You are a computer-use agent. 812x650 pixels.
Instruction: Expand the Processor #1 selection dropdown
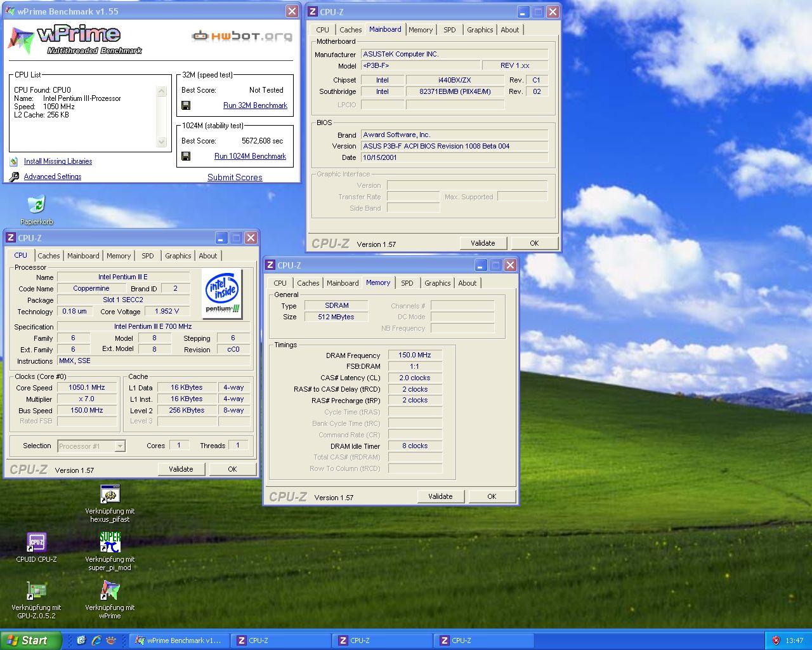coord(119,446)
